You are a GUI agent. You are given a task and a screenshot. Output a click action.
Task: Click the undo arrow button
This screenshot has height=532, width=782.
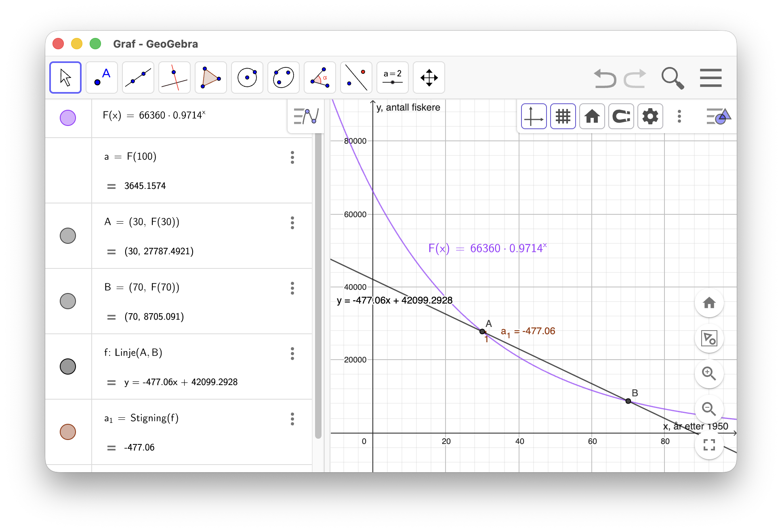(605, 78)
